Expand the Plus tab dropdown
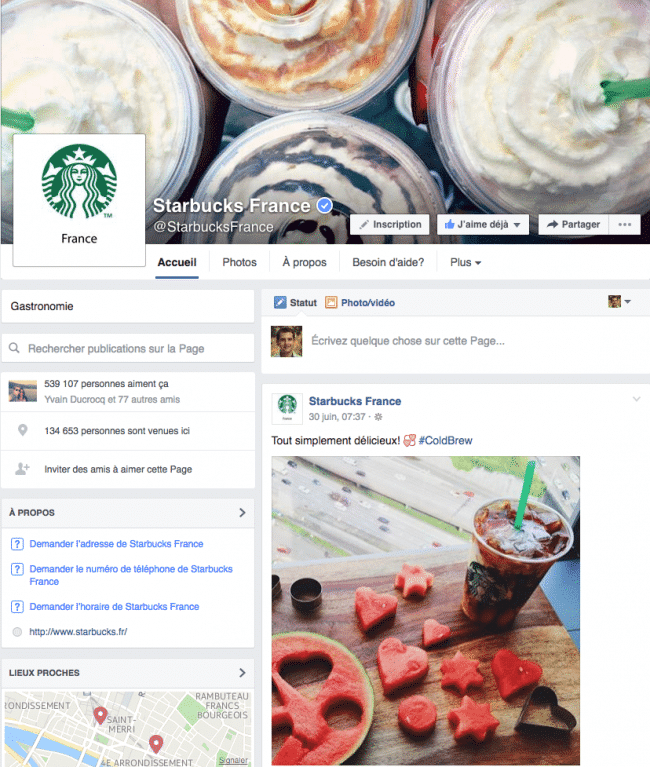The width and height of the screenshot is (650, 767). [x=466, y=262]
